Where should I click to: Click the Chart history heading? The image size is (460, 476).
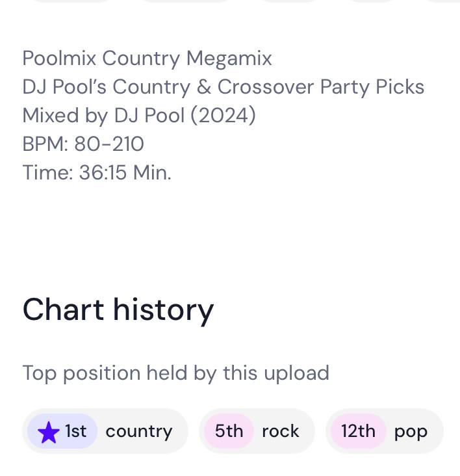tap(118, 310)
